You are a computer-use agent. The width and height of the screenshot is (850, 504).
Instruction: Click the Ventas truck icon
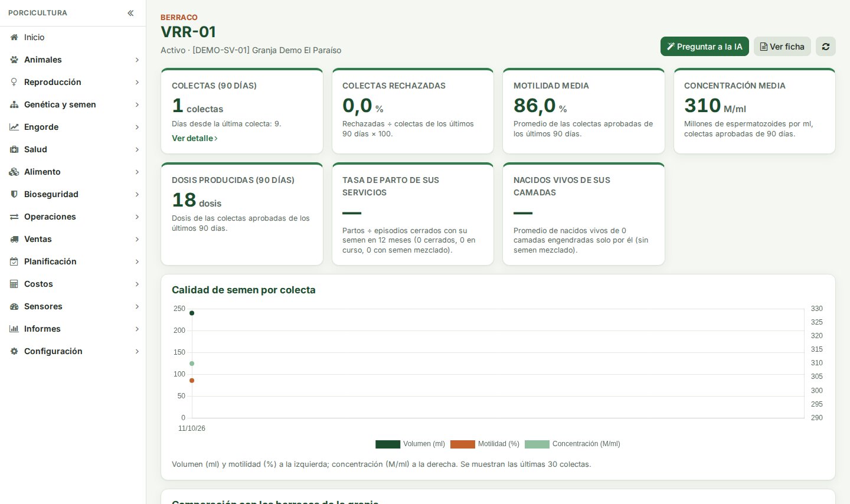[x=14, y=239]
